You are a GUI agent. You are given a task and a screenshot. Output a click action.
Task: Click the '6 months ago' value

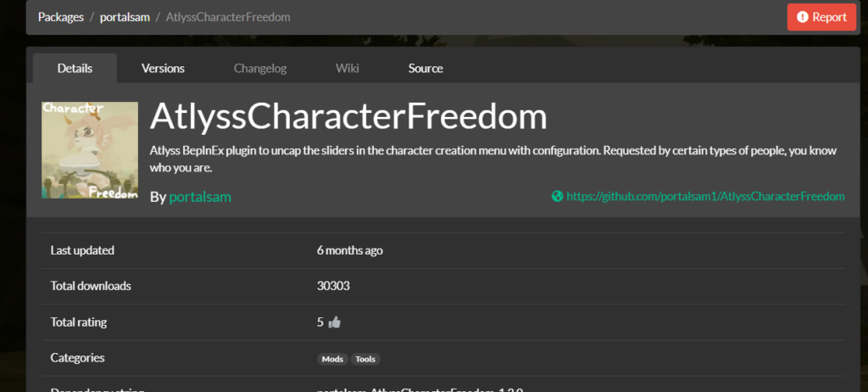(350, 250)
